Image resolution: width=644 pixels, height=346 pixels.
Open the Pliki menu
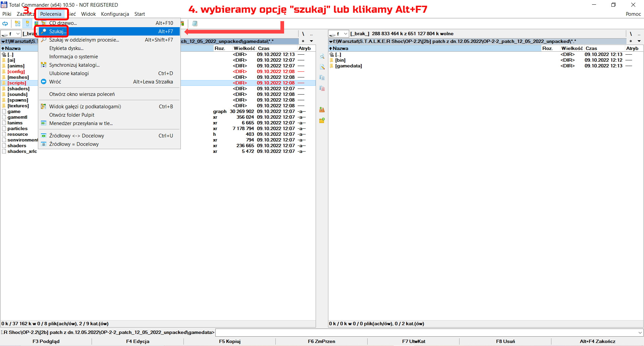pyautogui.click(x=7, y=14)
